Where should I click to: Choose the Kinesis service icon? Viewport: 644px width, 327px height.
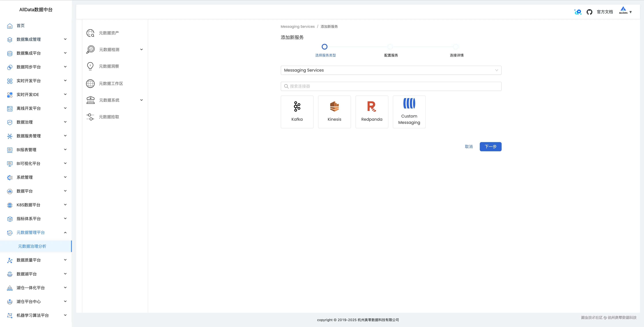(334, 107)
